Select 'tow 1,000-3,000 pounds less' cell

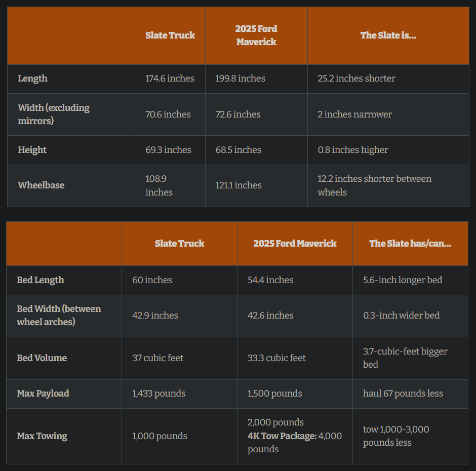pos(396,436)
